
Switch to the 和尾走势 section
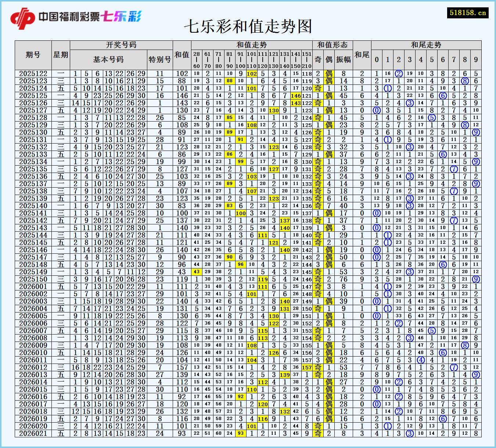tap(426, 45)
